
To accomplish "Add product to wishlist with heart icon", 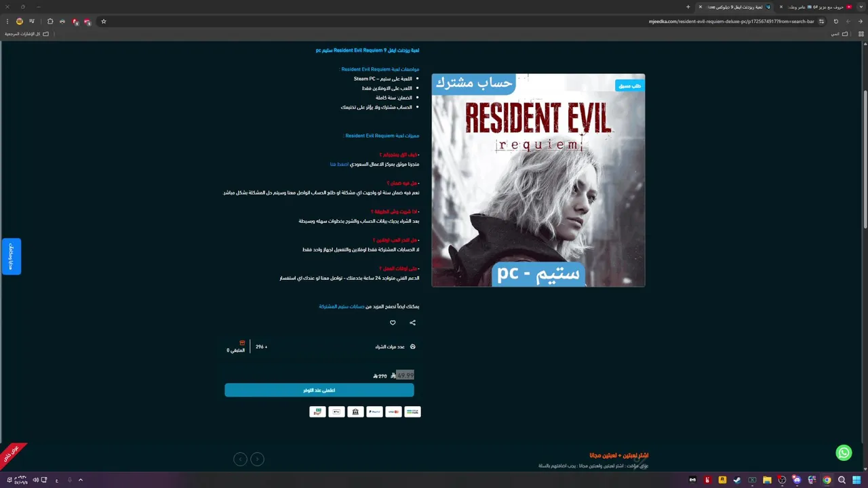I will pos(393,323).
